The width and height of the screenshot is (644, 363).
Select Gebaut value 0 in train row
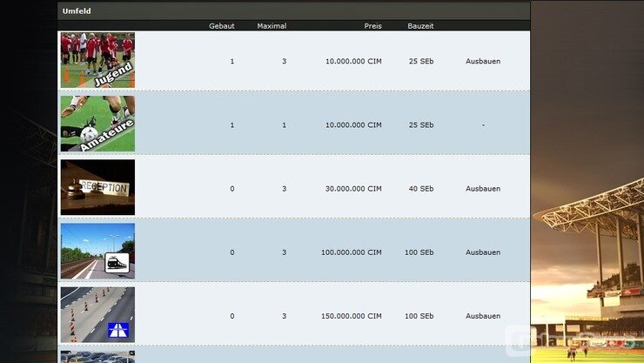pos(232,252)
